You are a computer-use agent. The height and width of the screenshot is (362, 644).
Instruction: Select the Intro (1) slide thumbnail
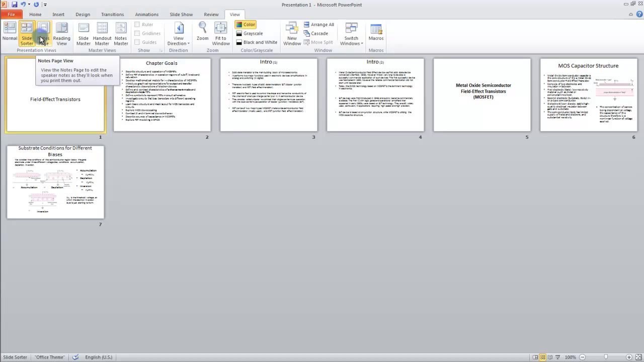click(269, 95)
